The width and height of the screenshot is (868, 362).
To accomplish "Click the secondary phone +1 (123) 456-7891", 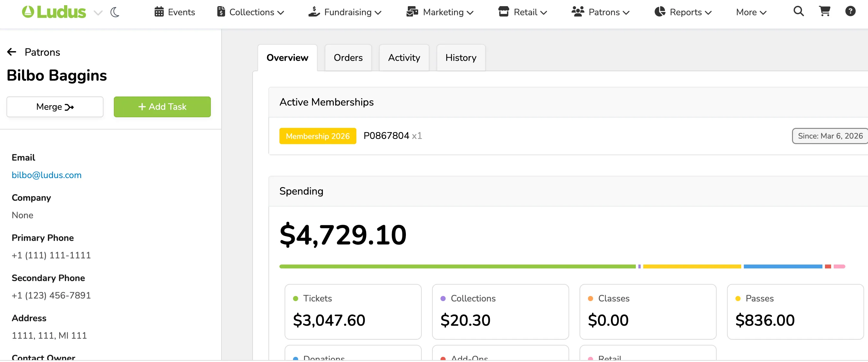I will [51, 296].
